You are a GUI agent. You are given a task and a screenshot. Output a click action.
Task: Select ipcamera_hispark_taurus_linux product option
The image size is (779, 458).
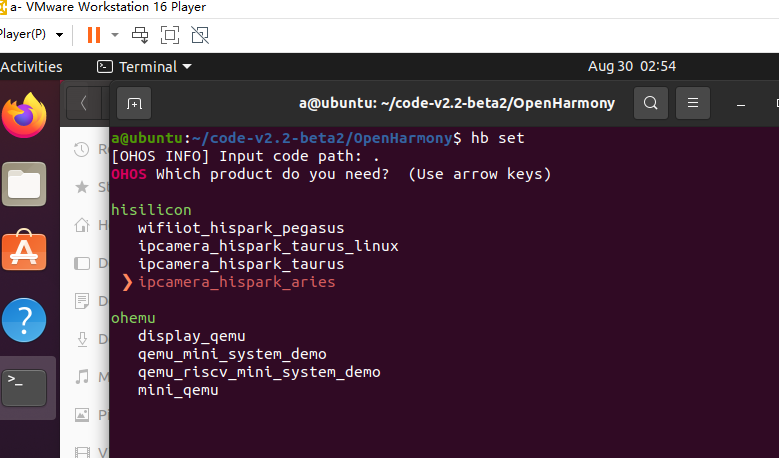pyautogui.click(x=268, y=246)
